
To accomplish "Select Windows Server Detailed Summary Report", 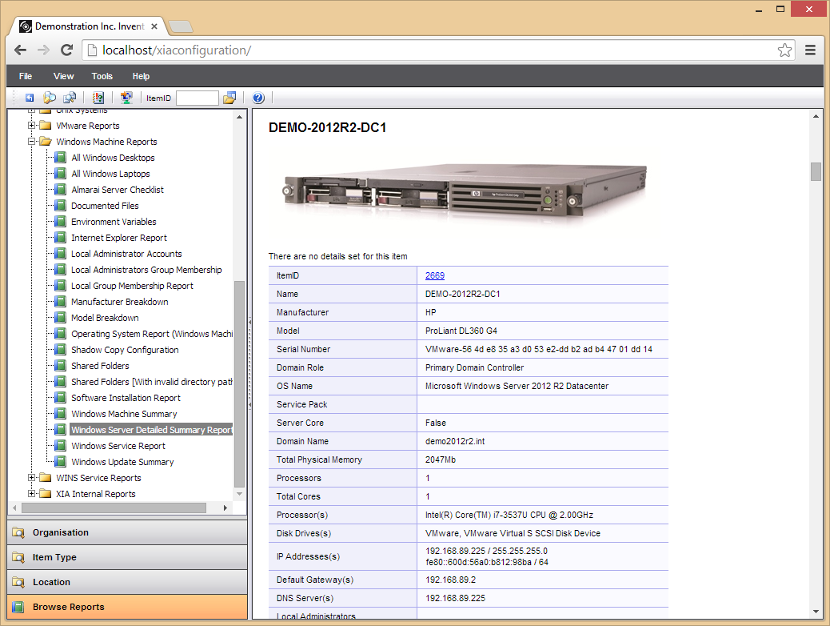I will (151, 430).
